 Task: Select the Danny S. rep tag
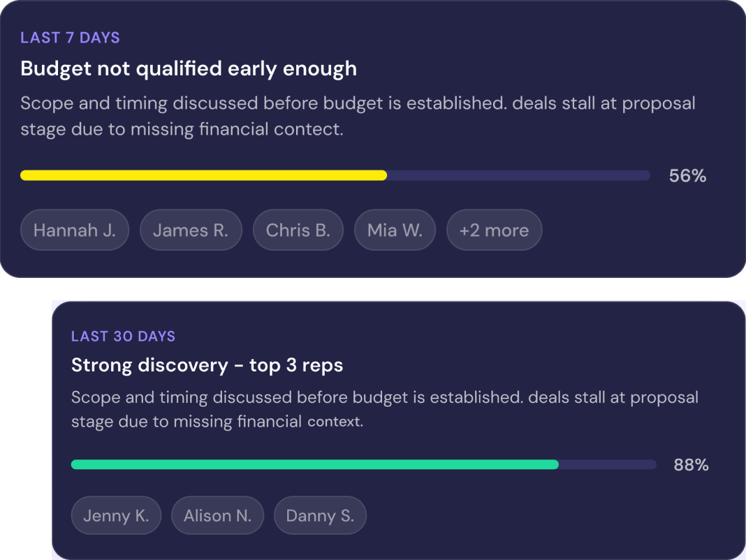[x=320, y=515]
